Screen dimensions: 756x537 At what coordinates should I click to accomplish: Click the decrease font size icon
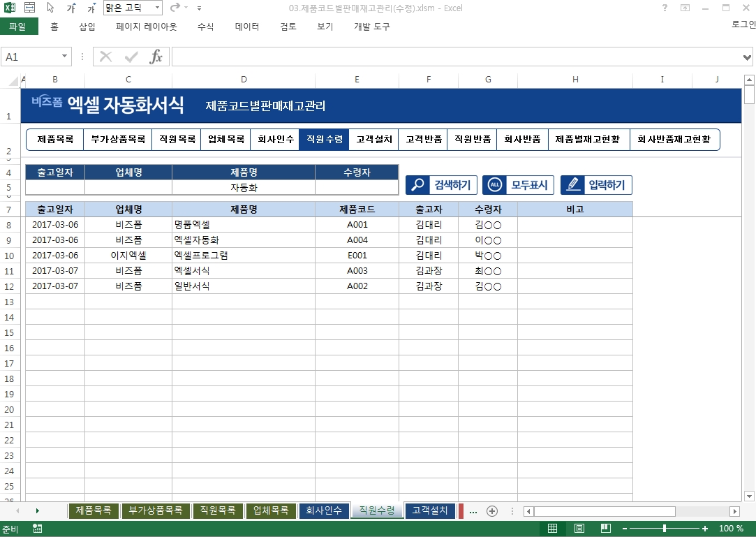coord(91,8)
